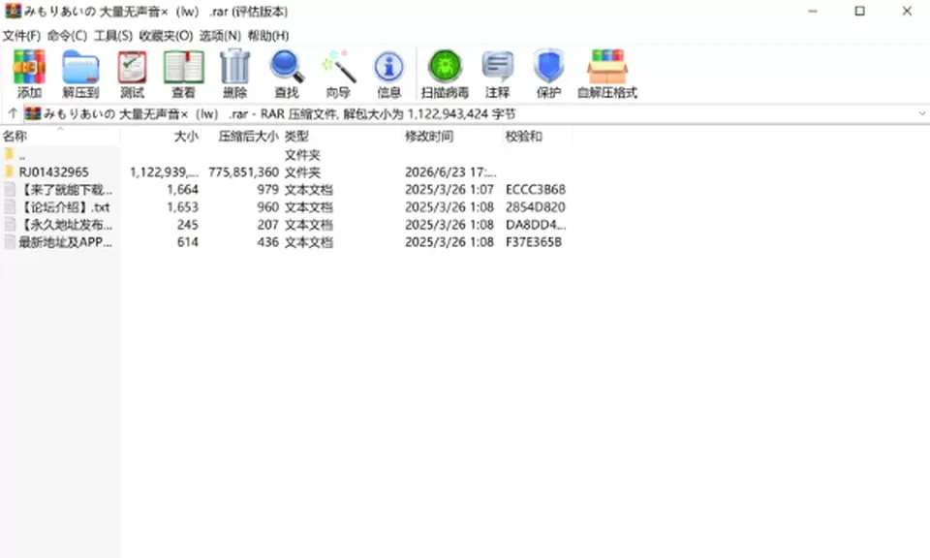
Task: Select the RJ01432965 folder icon
Action: click(9, 172)
